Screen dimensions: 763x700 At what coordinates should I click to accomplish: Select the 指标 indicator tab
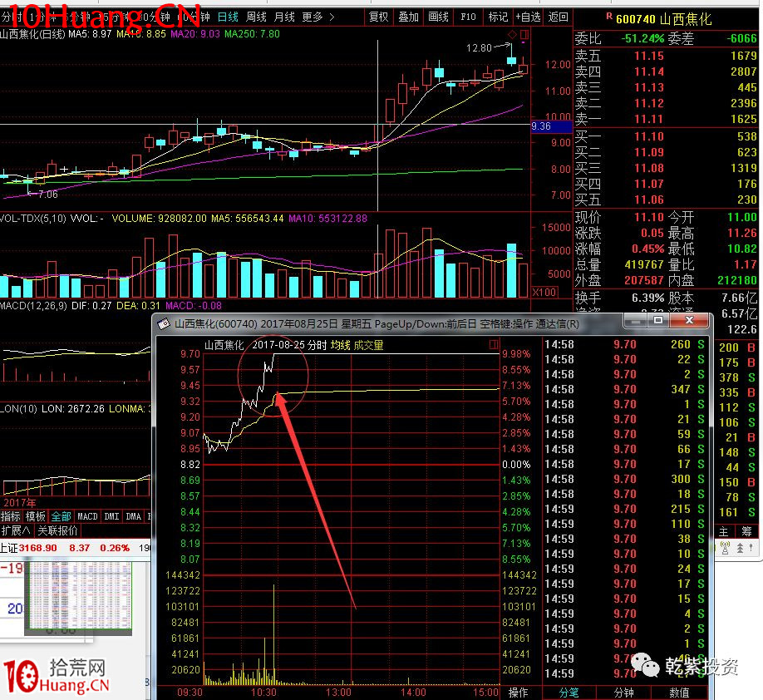point(11,516)
